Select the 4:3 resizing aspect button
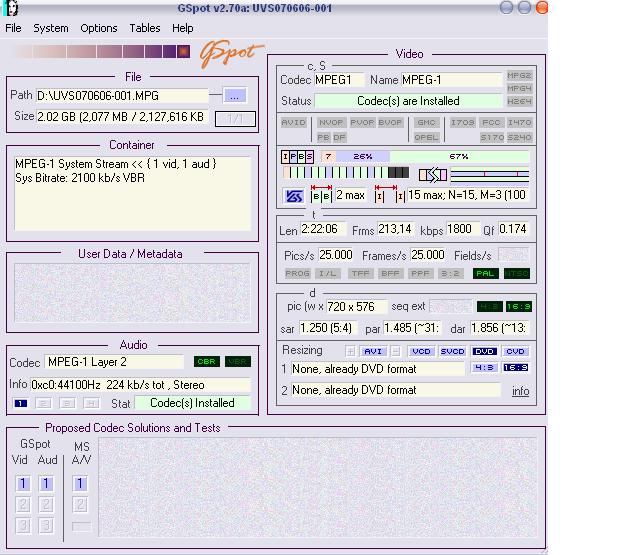Image resolution: width=640 pixels, height=555 pixels. (x=484, y=368)
